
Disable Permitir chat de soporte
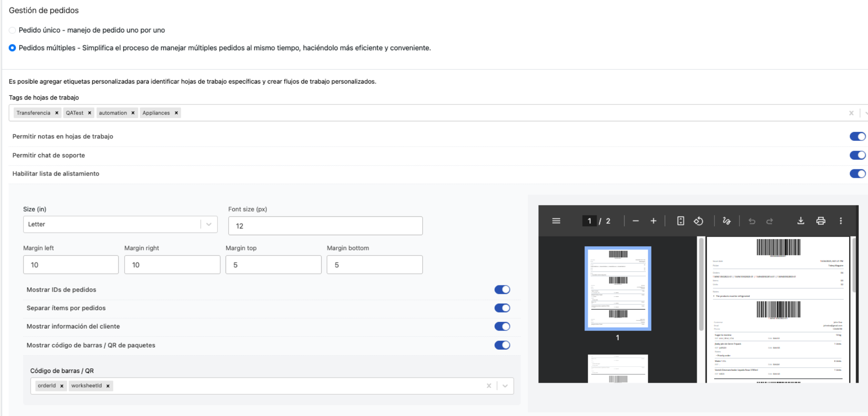pyautogui.click(x=857, y=155)
